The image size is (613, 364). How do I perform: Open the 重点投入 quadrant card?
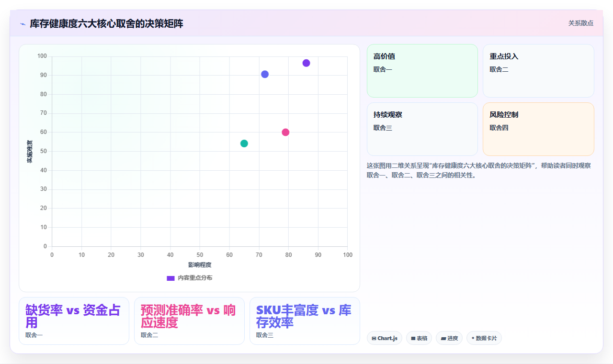pos(538,71)
